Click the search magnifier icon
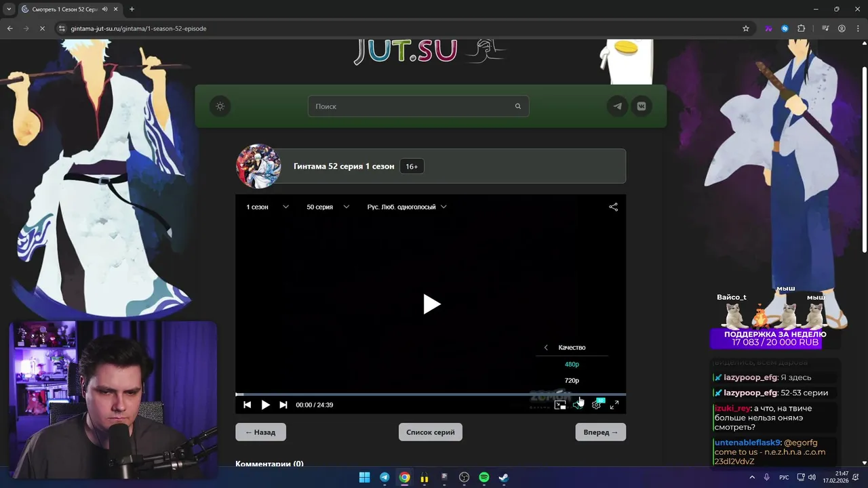The height and width of the screenshot is (488, 868). (x=518, y=106)
